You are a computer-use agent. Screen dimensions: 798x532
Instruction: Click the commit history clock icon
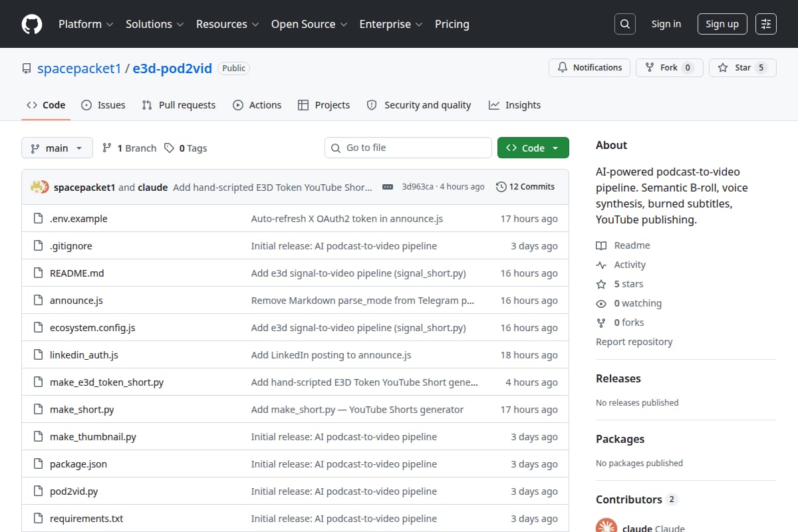(501, 187)
